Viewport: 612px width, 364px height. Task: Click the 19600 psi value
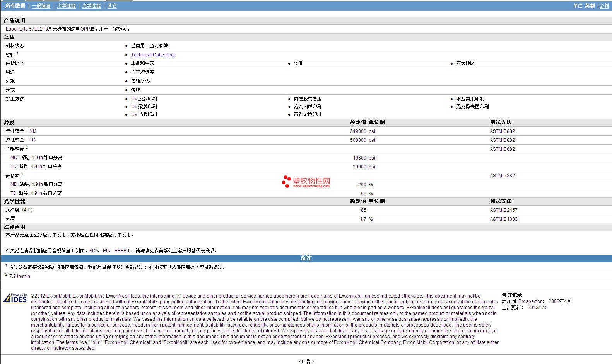click(364, 158)
